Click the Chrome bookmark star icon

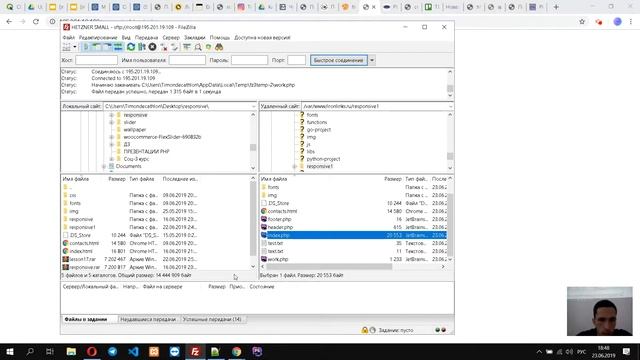(582, 22)
